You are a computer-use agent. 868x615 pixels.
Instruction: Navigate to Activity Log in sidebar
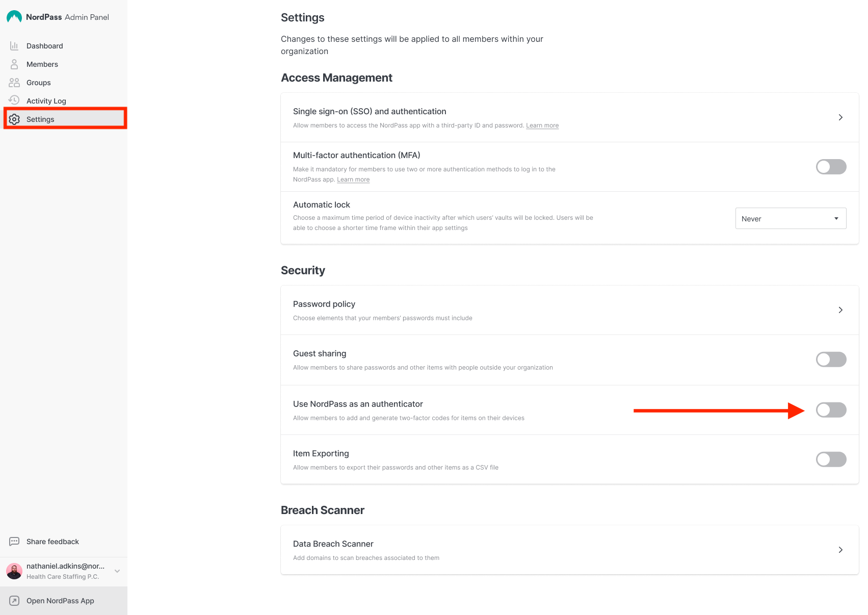pyautogui.click(x=46, y=100)
